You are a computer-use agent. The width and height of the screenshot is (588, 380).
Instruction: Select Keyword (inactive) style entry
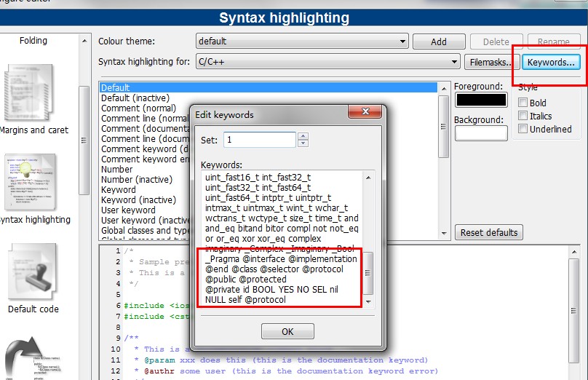click(x=138, y=200)
